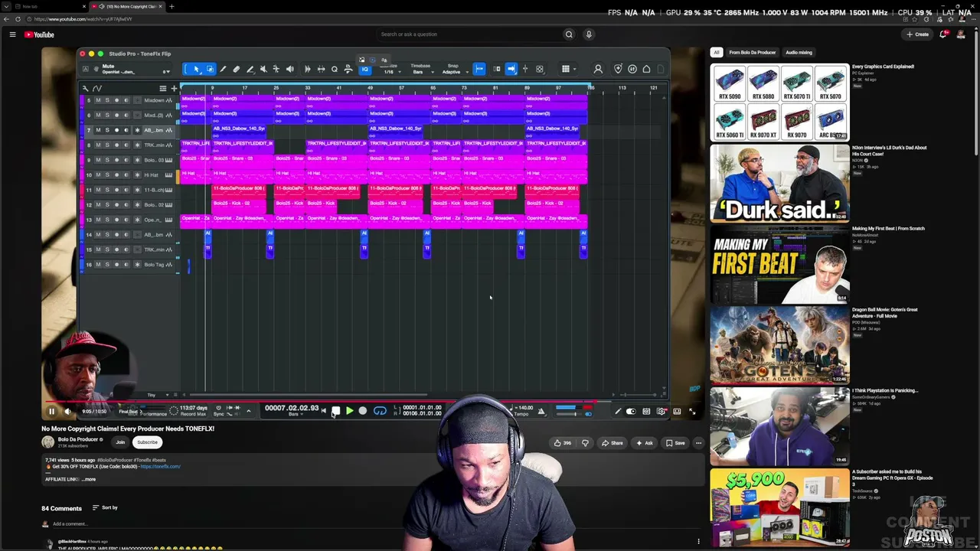Select the Arrow tool in Studio Pro toolbar
The width and height of the screenshot is (980, 551).
click(x=197, y=69)
